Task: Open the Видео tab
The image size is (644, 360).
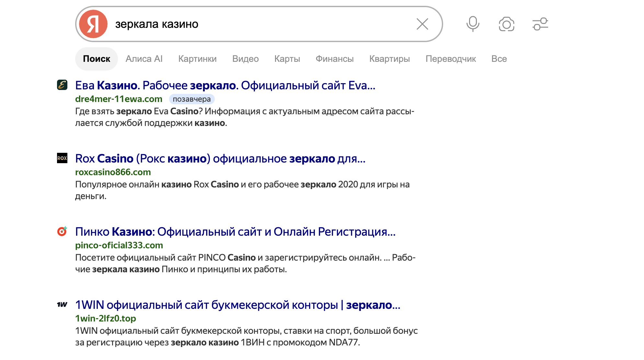Action: (246, 59)
